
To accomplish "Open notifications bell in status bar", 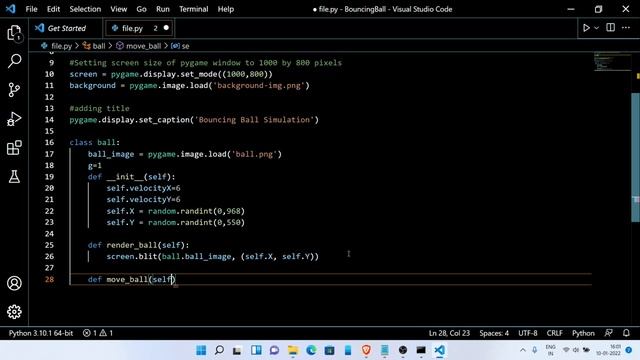I will tap(626, 333).
